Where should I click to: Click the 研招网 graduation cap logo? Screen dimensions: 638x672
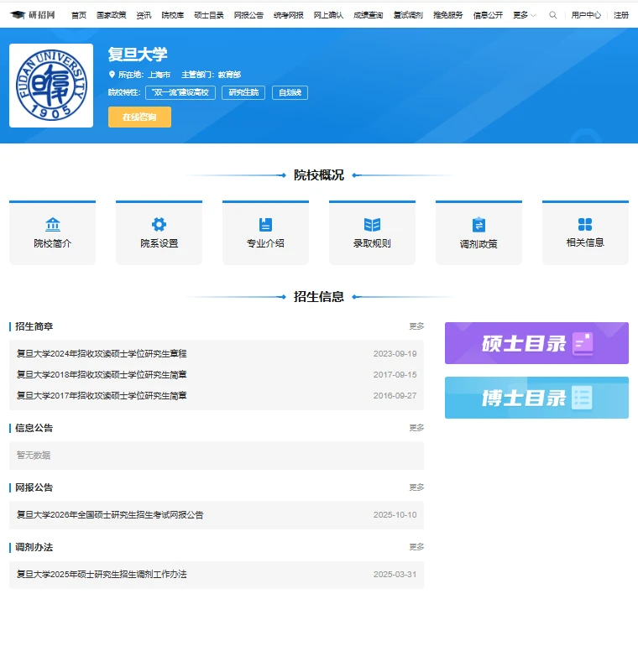click(x=33, y=15)
